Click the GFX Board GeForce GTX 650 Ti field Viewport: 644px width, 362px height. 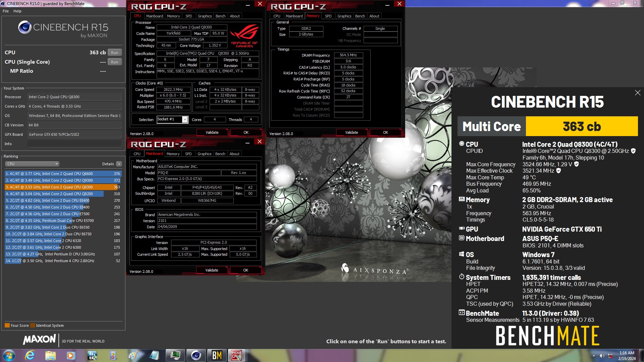[74, 134]
